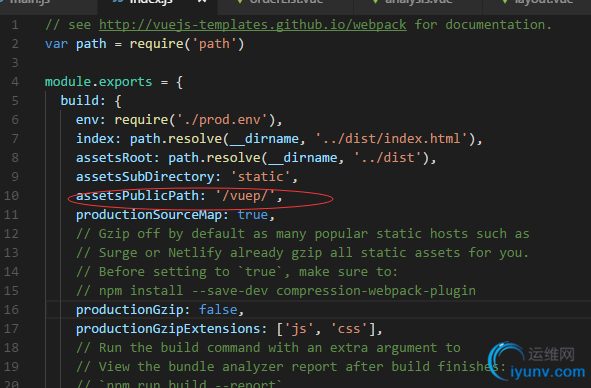
Task: Click the "build:" key
Action: [83, 101]
